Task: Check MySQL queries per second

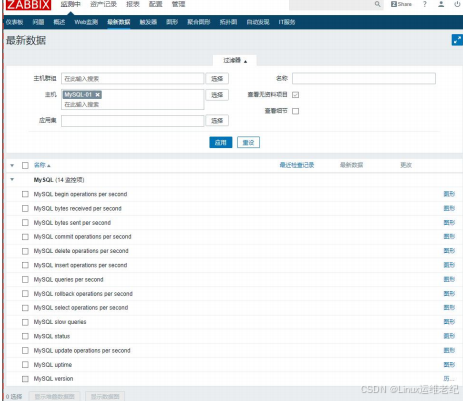Action: [25, 279]
